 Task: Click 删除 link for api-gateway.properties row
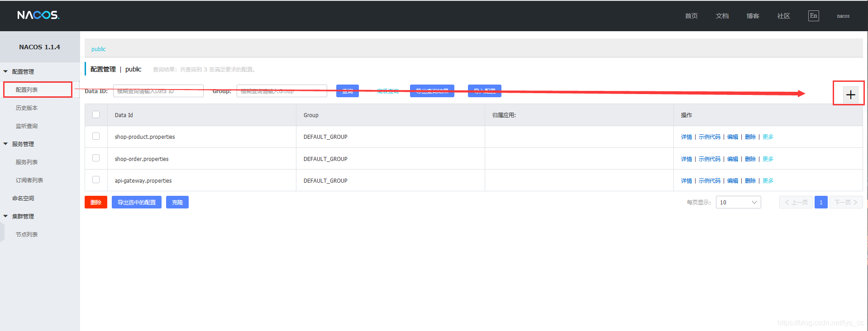750,180
